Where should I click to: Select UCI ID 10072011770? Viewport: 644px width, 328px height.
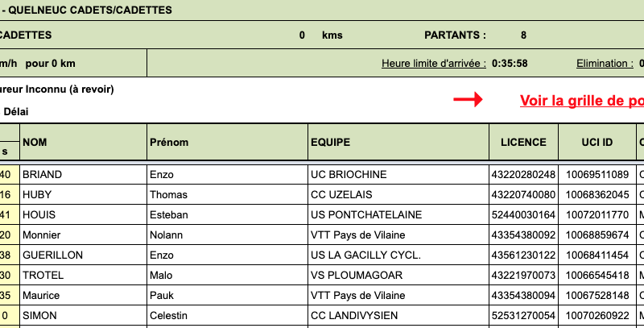coord(597,215)
